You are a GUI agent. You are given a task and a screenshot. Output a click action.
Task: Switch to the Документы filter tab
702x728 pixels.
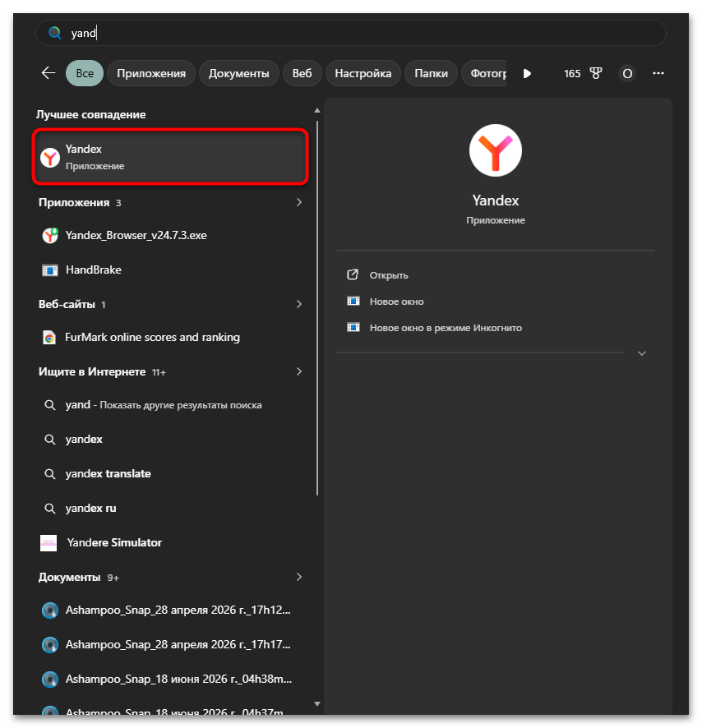click(239, 73)
